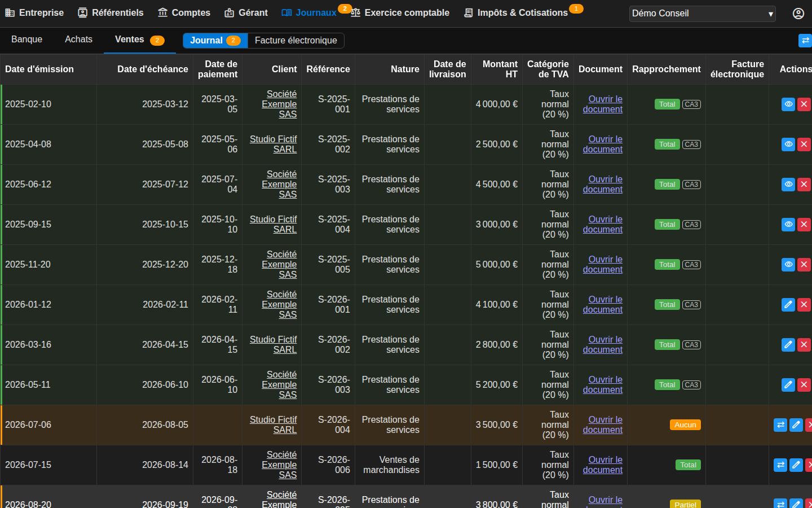Open the Impôts & Cotisations menu
The width and height of the screenshot is (812, 508).
pos(516,13)
